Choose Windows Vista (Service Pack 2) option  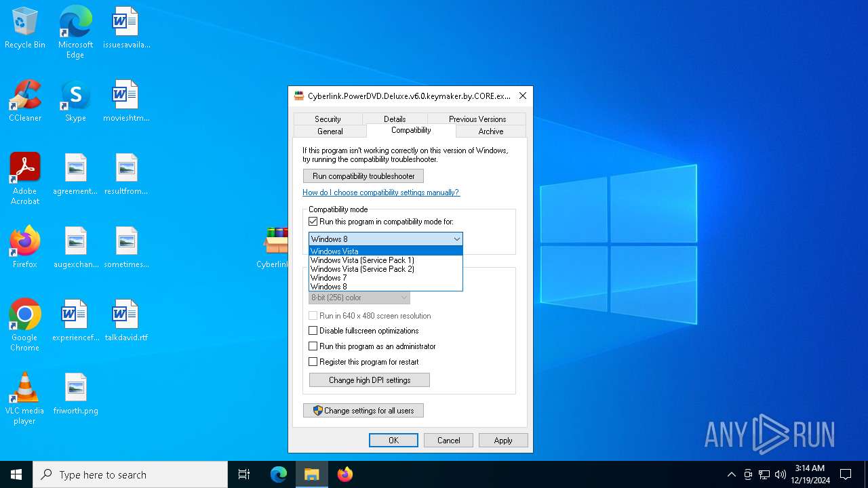coord(386,269)
